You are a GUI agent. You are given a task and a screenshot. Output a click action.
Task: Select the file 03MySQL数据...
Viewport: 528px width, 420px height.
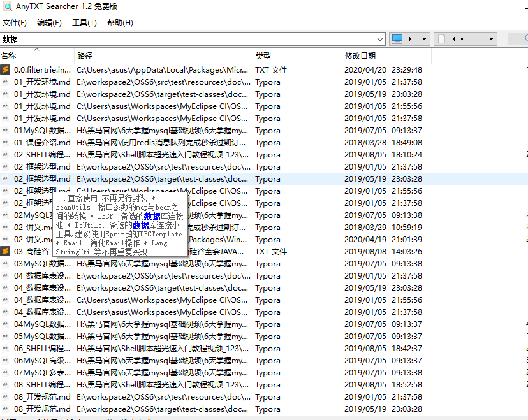click(x=43, y=263)
